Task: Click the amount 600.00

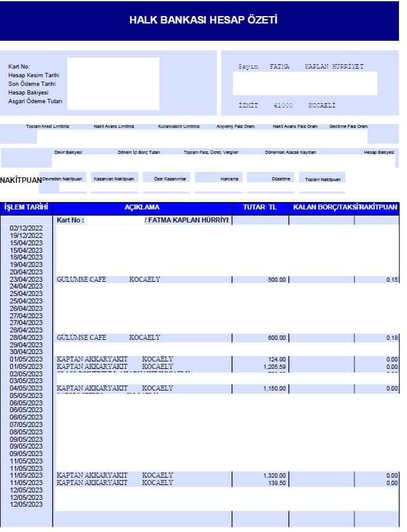Action: (277, 338)
